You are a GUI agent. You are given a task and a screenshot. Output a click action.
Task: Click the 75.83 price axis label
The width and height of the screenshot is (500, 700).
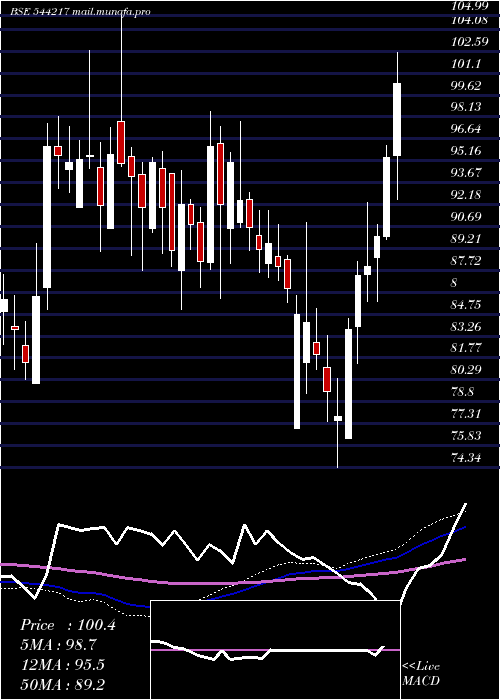tap(466, 435)
